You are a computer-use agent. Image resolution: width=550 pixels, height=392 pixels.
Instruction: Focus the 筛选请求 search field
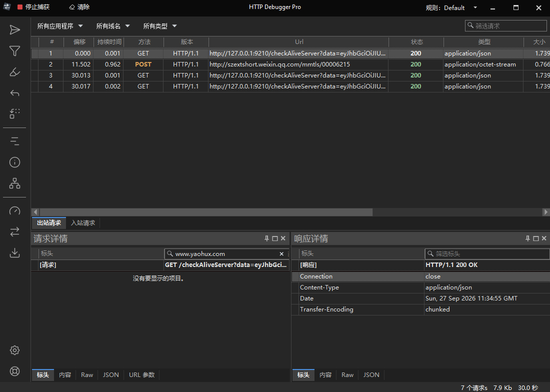[x=506, y=26]
